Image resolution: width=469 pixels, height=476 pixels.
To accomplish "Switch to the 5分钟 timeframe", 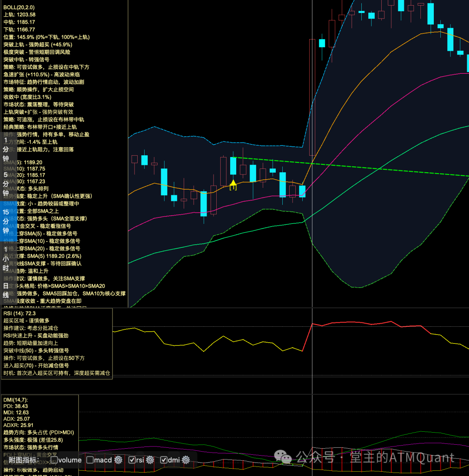I will pos(6,184).
